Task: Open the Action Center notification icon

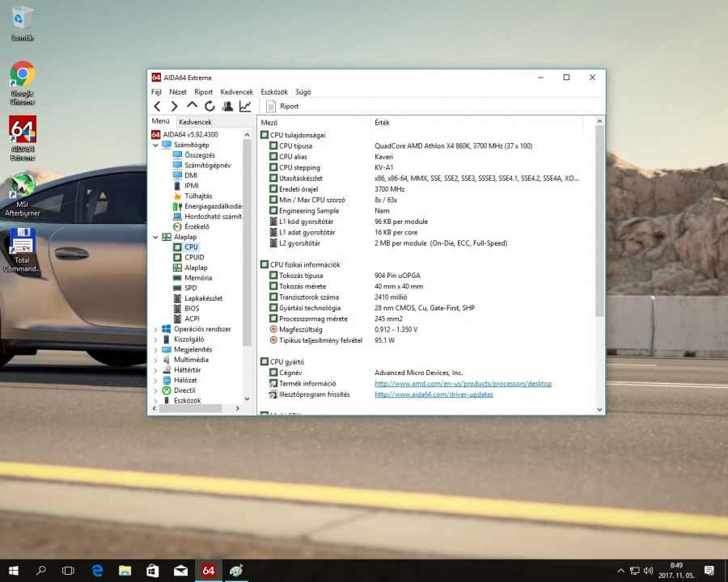Action: click(709, 571)
